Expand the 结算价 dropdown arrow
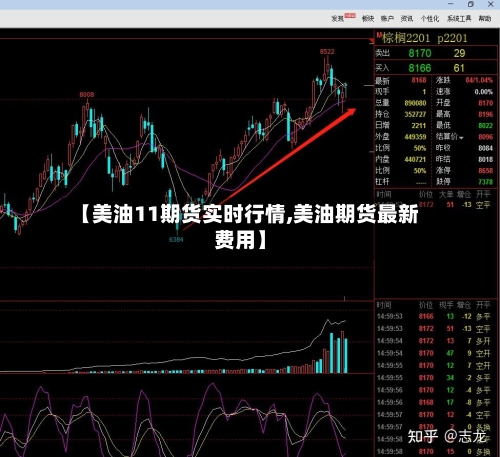Screen dimensions: 500x457 pos(461,137)
